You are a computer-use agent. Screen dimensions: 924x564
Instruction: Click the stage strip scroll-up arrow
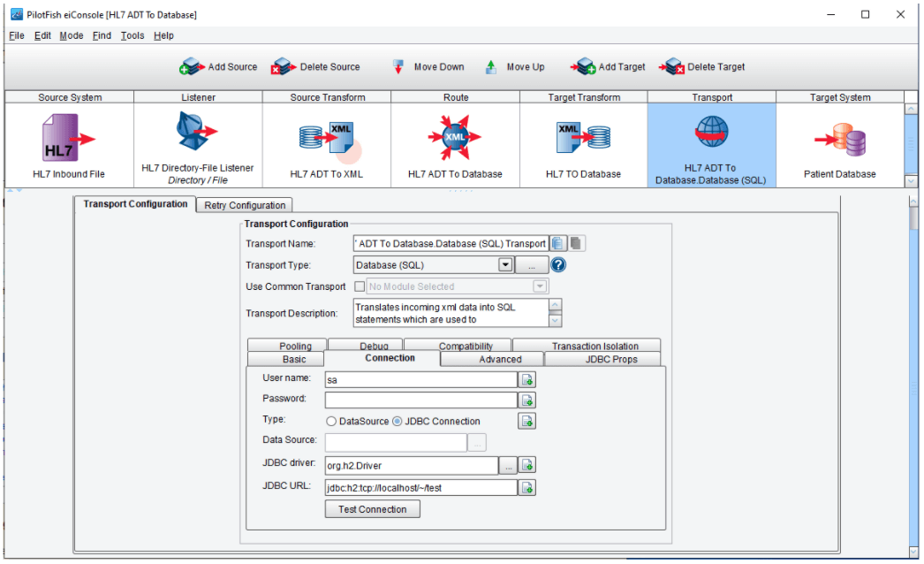[x=911, y=110]
